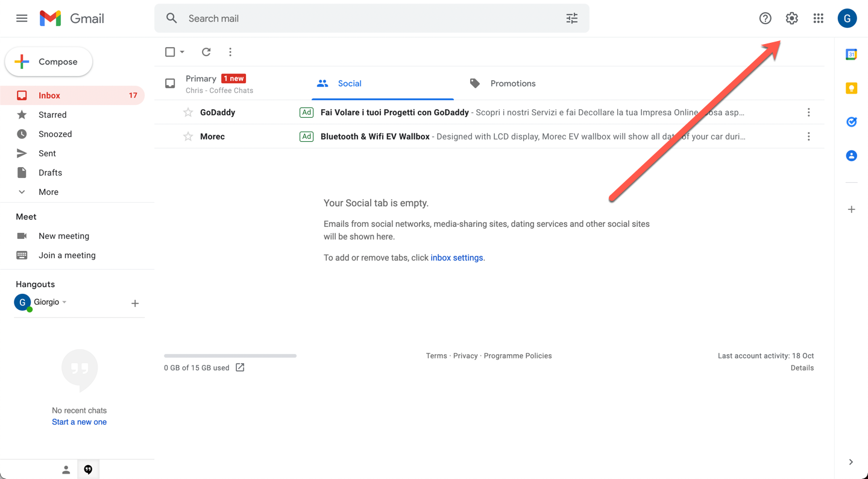Click into the Search mail field
868x479 pixels.
click(371, 18)
